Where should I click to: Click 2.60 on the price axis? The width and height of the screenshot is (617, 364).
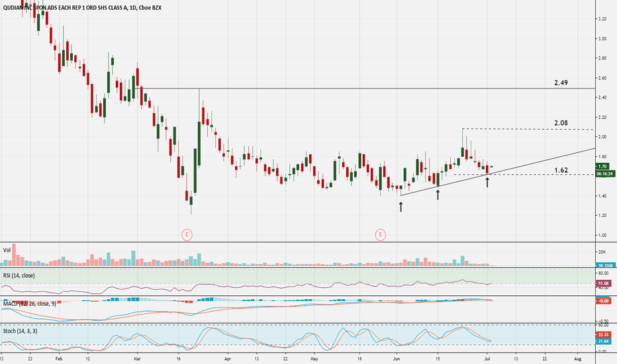(602, 78)
